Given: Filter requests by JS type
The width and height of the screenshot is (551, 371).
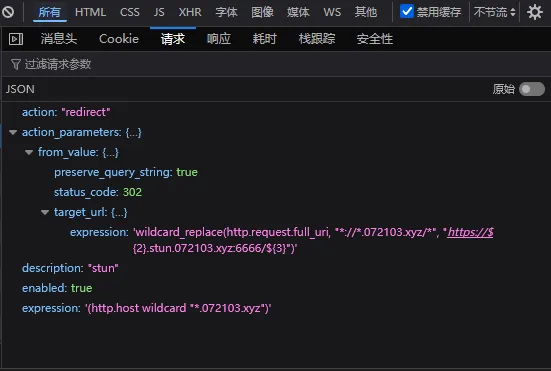Looking at the screenshot, I should tap(159, 12).
